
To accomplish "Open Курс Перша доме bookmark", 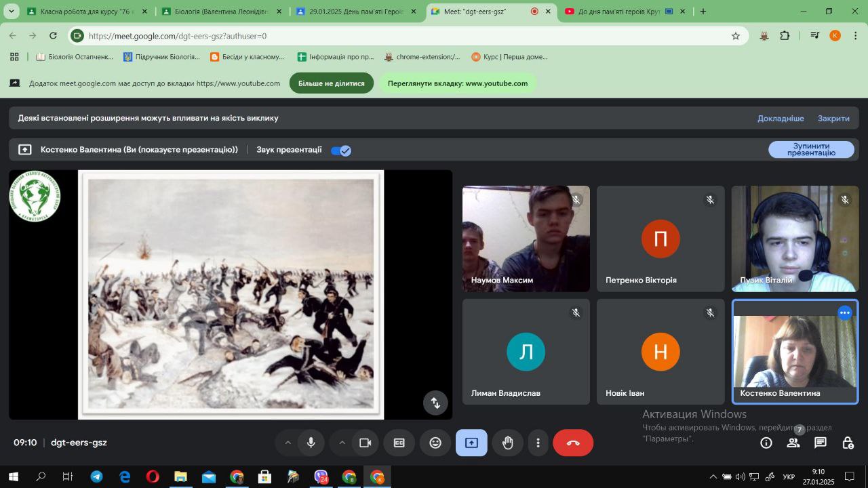I will click(509, 57).
